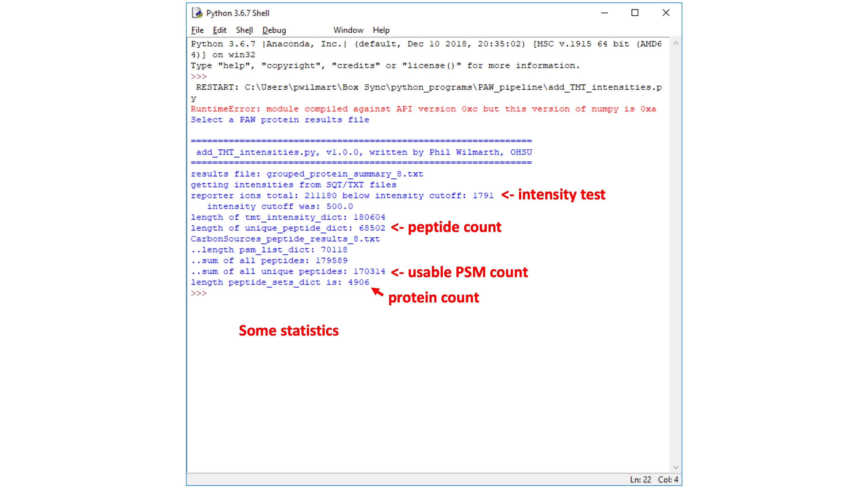Click the scrollbar down arrow
Screen dimensions: 868x488
(x=676, y=467)
